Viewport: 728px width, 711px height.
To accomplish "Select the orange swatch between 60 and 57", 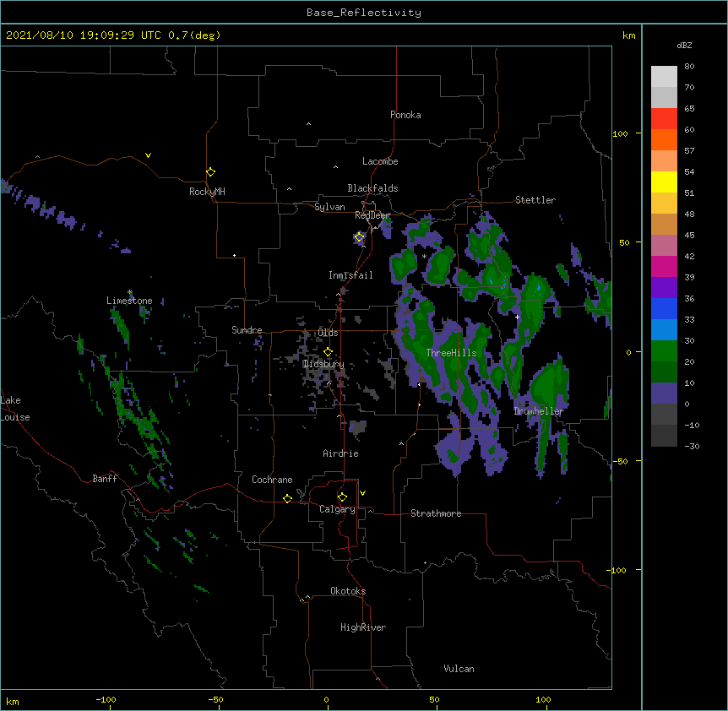I will point(664,139).
